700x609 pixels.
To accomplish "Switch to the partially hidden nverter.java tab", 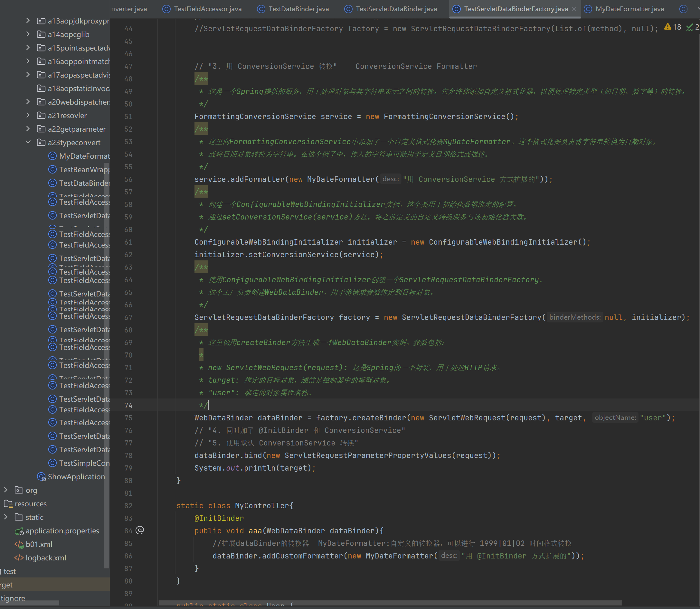I will [x=129, y=9].
